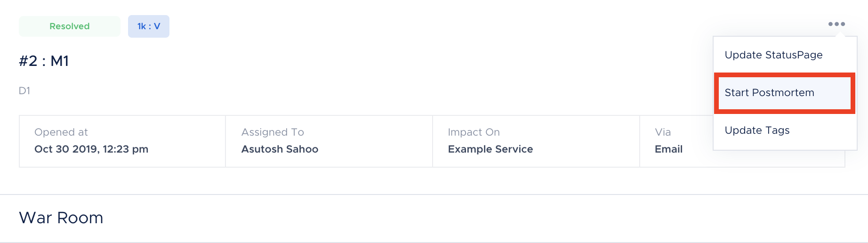Click the M1 incident title text

tap(60, 61)
